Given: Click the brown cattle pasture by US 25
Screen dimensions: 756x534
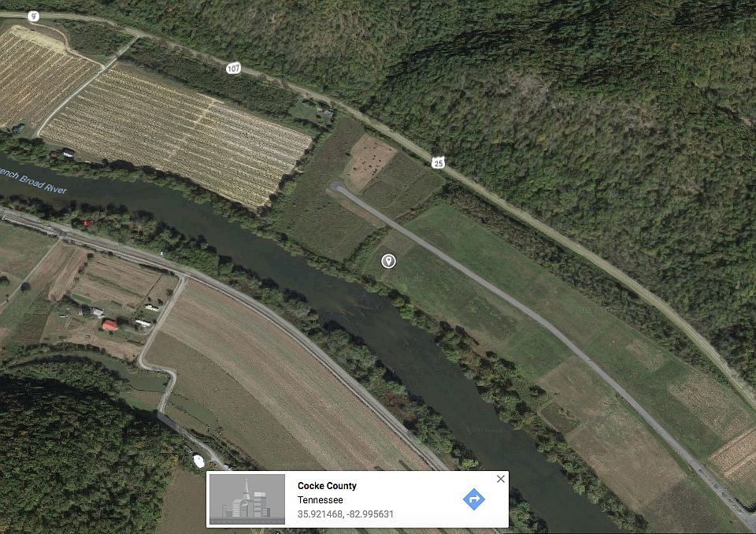Looking at the screenshot, I should (369, 161).
